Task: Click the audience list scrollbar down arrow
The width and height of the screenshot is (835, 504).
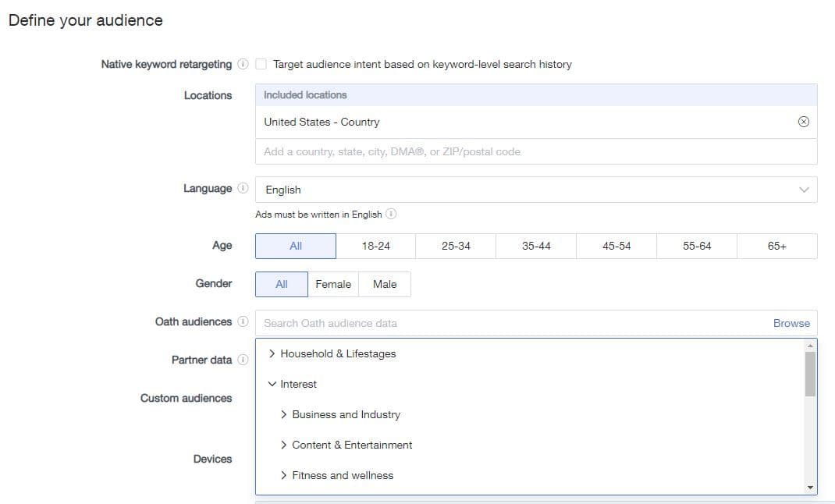Action: tap(810, 488)
